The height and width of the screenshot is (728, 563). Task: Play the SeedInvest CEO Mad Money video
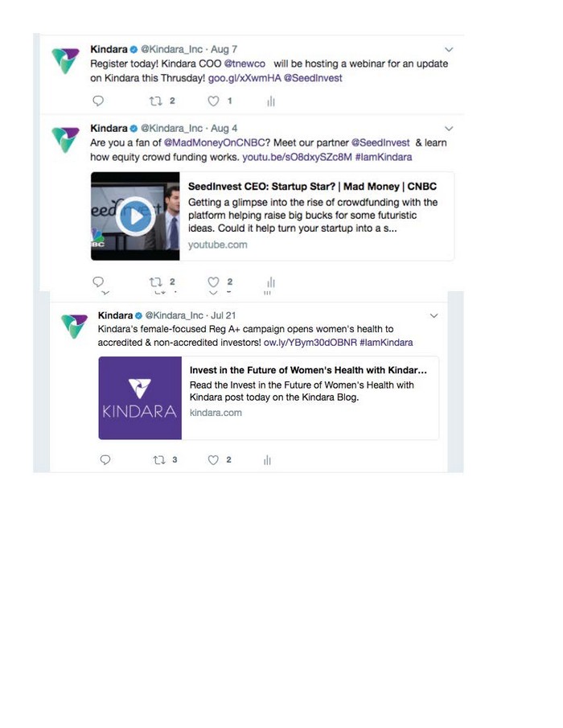coord(135,216)
